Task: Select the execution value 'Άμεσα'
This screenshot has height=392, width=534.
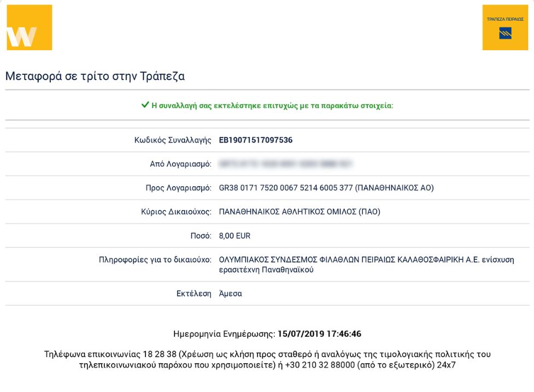Action: pos(231,293)
